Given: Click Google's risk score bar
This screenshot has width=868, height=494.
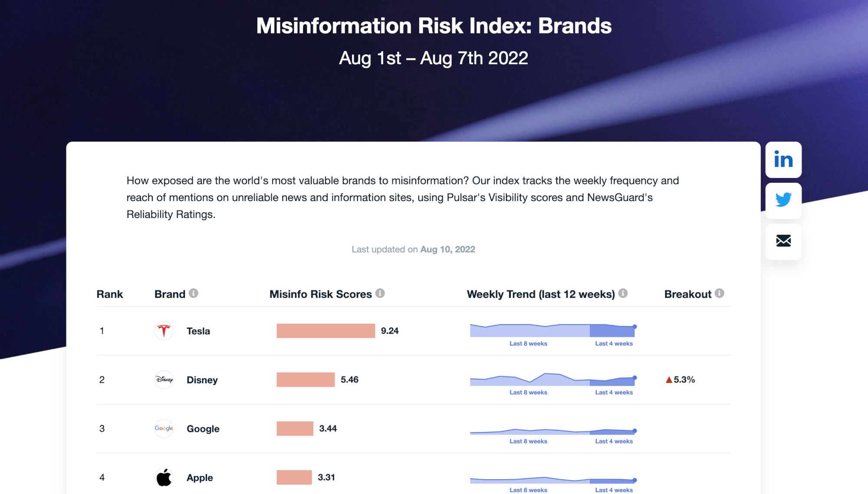Looking at the screenshot, I should pyautogui.click(x=295, y=428).
